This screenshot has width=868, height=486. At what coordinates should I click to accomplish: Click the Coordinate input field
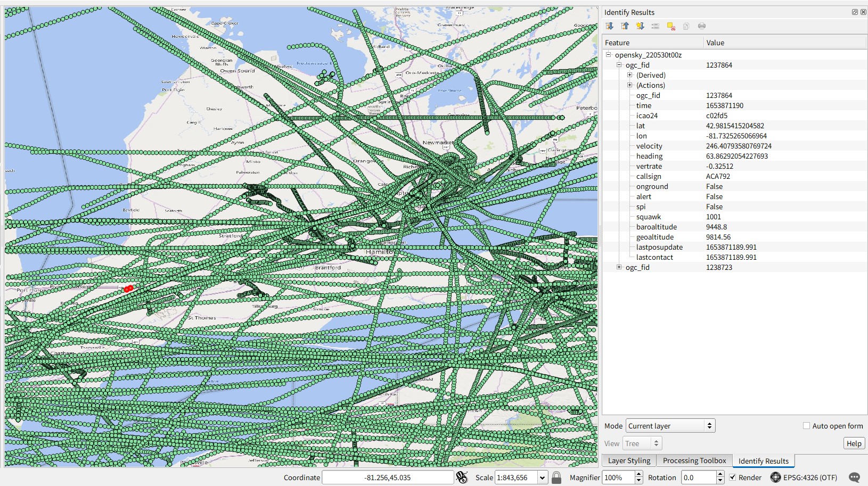tap(388, 477)
